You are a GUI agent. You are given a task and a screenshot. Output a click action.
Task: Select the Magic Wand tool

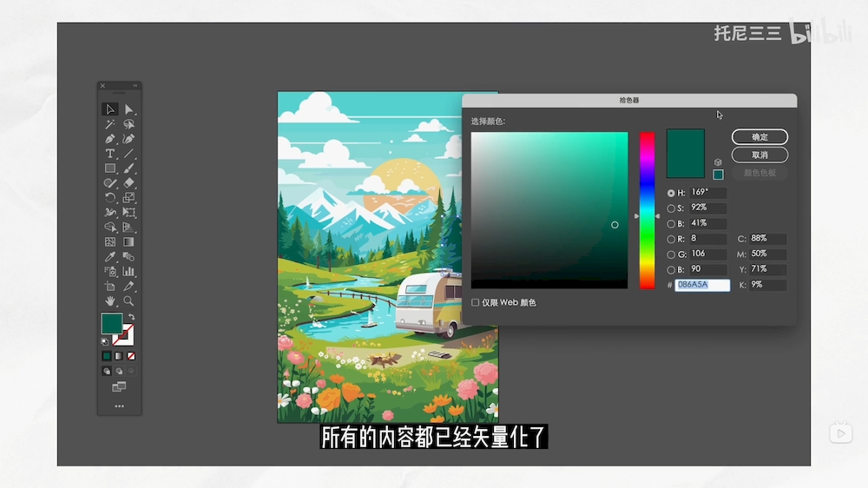pyautogui.click(x=110, y=124)
